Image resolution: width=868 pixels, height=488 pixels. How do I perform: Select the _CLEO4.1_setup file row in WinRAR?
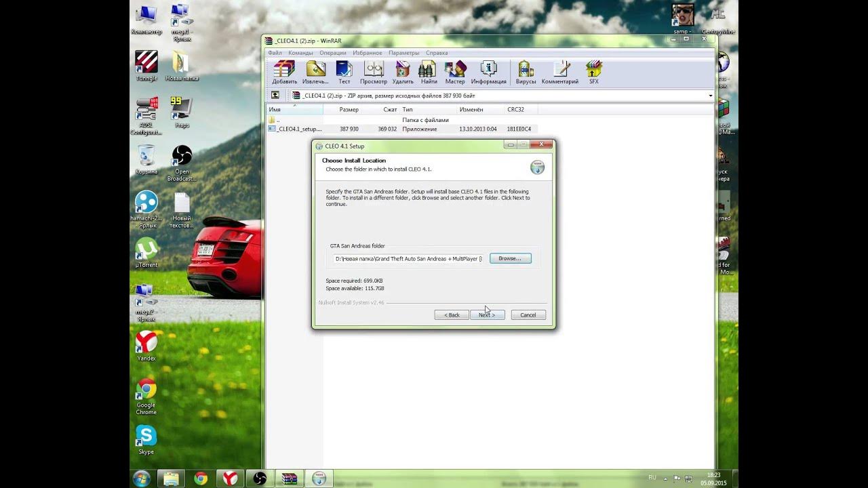tap(401, 129)
